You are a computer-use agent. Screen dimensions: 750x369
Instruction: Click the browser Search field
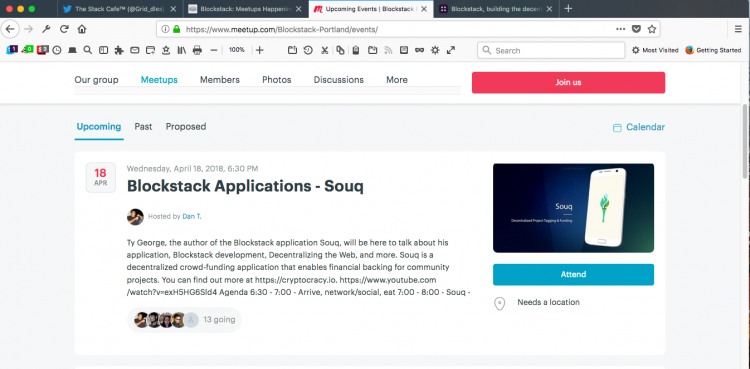point(551,50)
